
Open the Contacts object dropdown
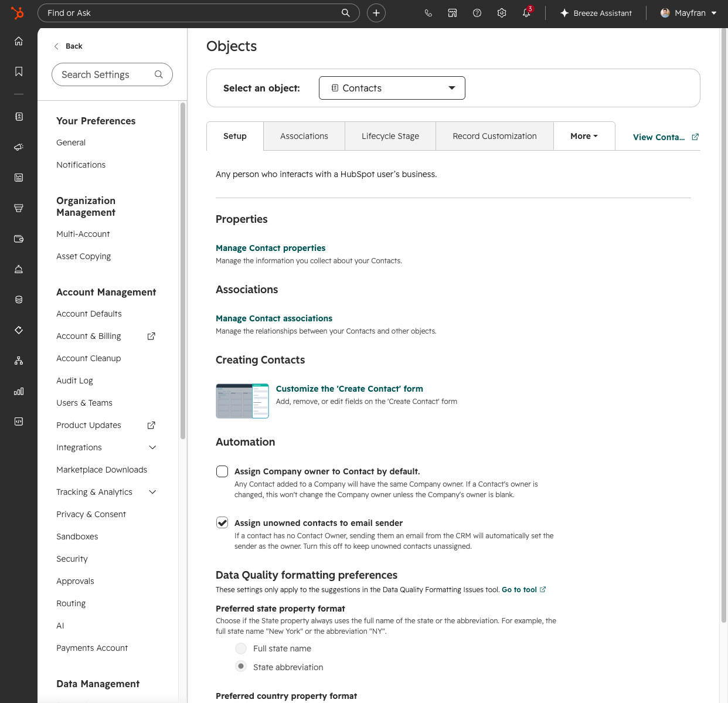392,88
